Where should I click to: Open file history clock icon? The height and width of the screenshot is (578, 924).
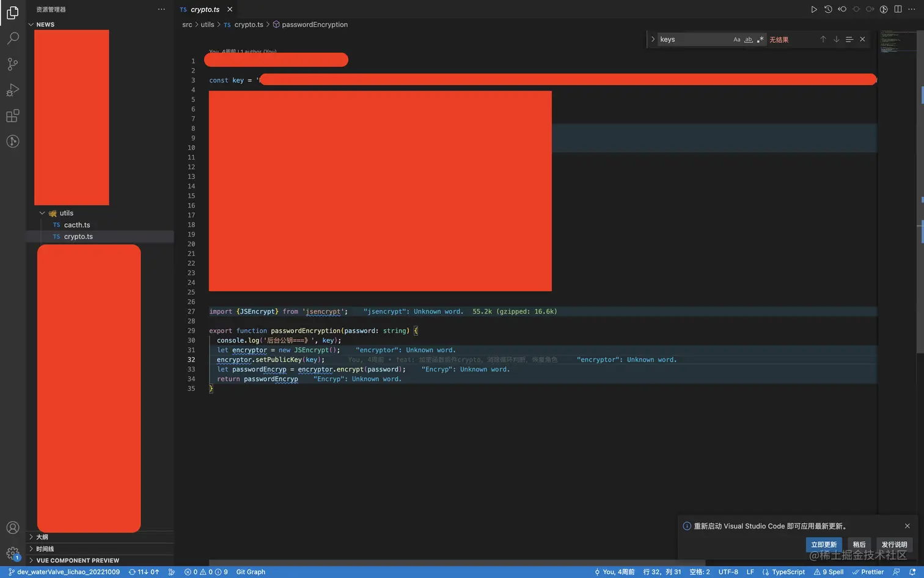pos(828,9)
